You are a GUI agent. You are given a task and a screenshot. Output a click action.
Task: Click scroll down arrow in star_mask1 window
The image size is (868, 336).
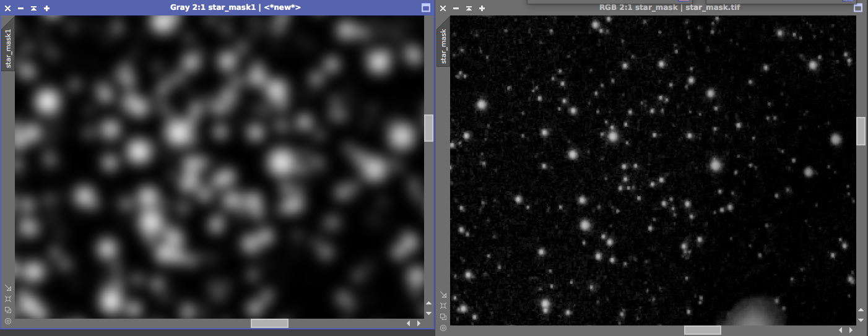coord(428,313)
